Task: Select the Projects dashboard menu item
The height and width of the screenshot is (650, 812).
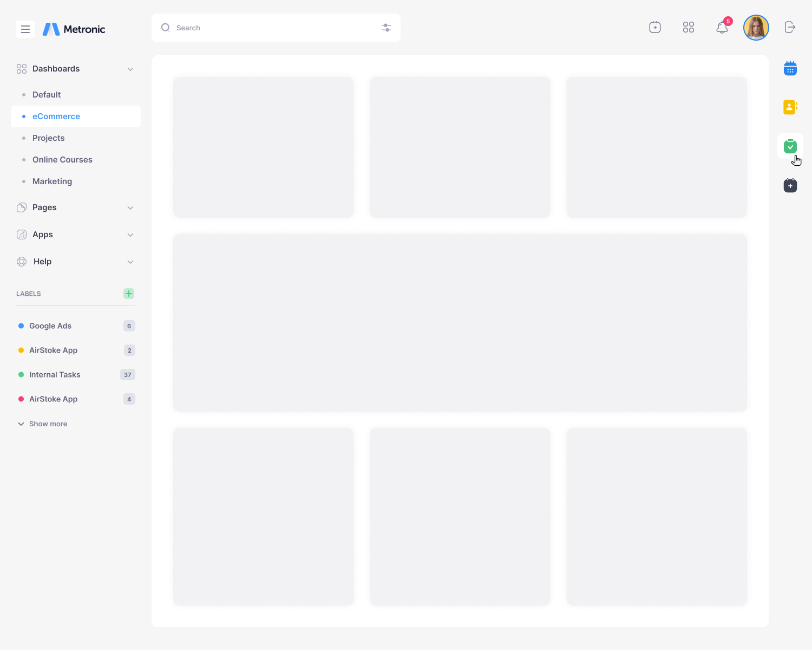Action: (49, 138)
